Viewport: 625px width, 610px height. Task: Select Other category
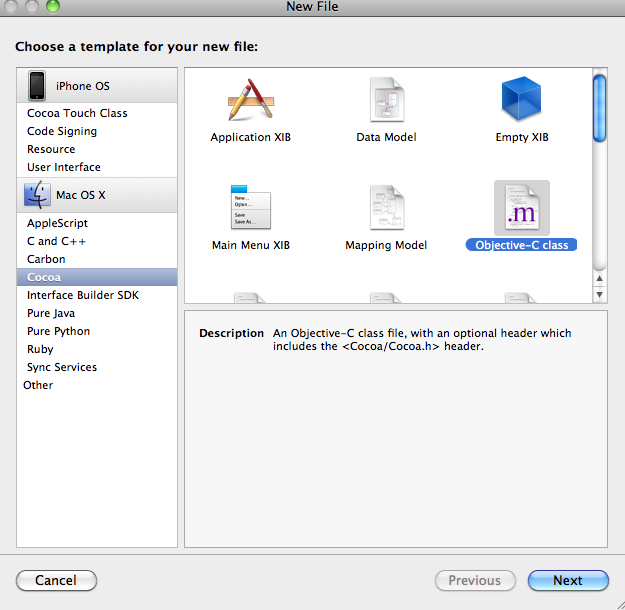(97, 385)
